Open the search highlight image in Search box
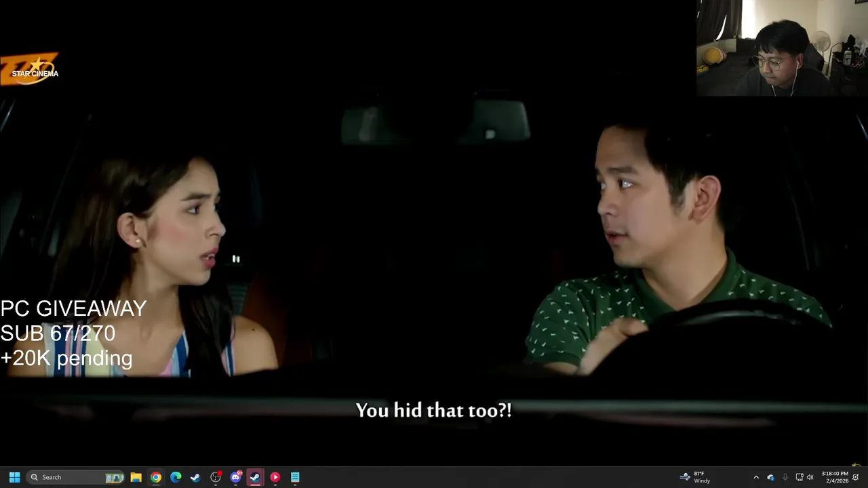This screenshot has height=488, width=868. click(114, 478)
